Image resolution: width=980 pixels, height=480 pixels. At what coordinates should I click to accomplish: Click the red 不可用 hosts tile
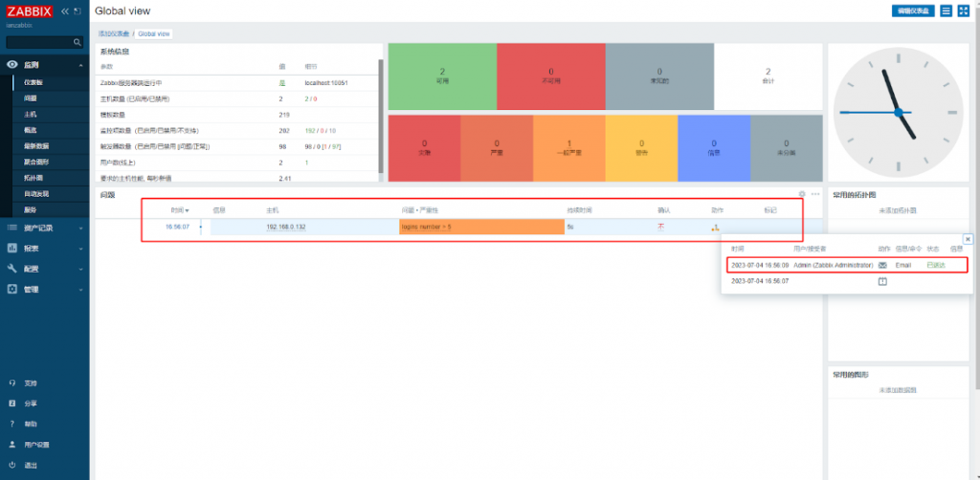[550, 76]
